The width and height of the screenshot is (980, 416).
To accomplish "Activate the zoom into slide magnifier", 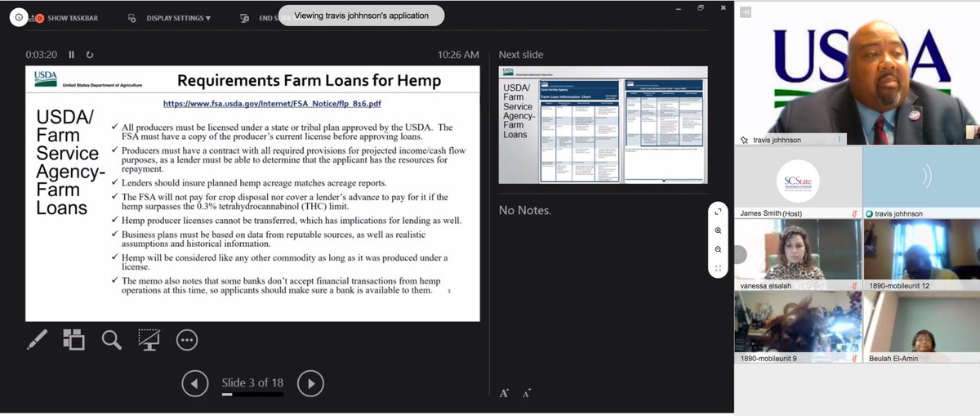I will coord(112,339).
